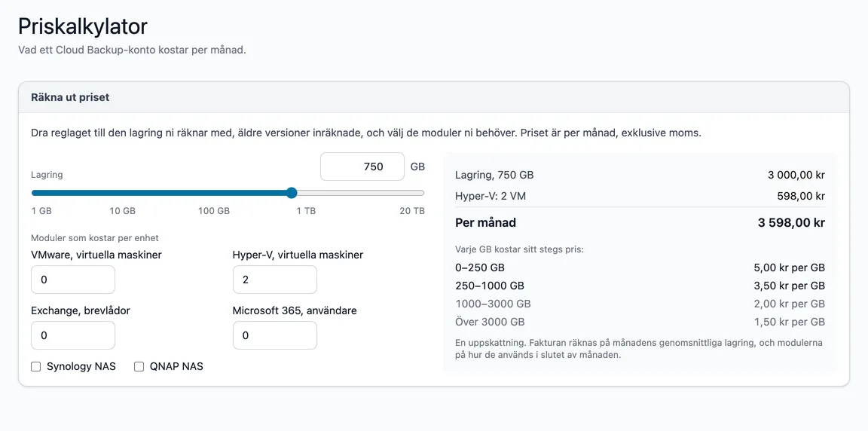Select the Hyper-V virtual machines count field

coord(274,280)
